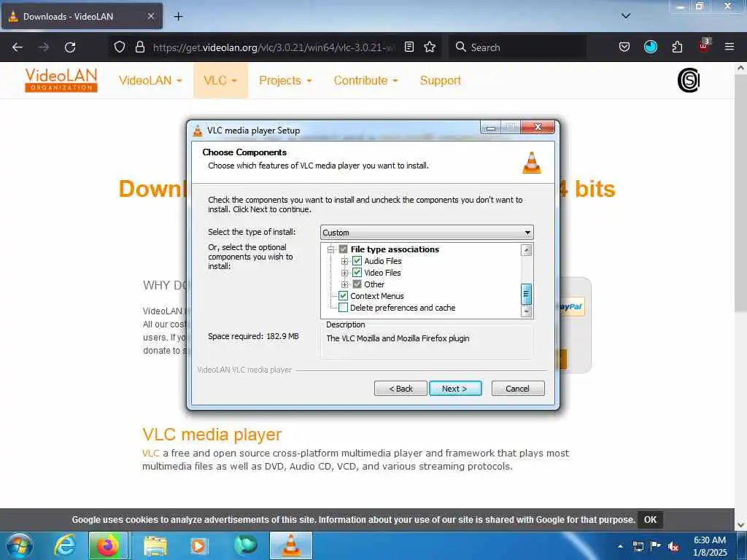This screenshot has height=560, width=747.
Task: Click the orange VLC link in description
Action: [x=150, y=453]
